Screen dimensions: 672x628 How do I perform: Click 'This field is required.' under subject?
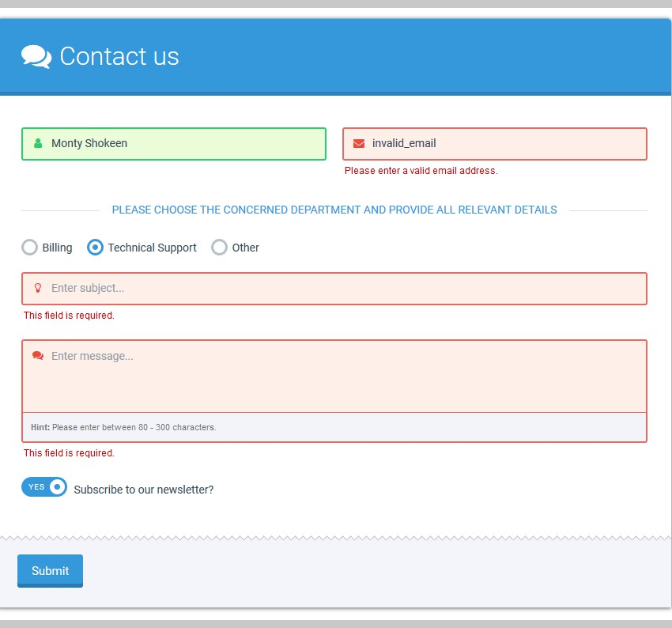pyautogui.click(x=69, y=316)
